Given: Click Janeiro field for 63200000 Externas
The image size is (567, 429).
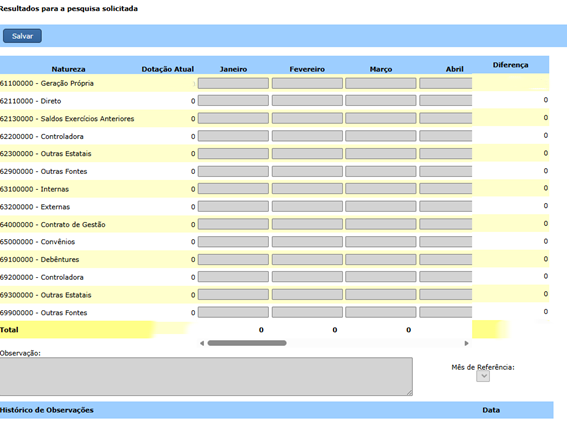Looking at the screenshot, I should (233, 207).
